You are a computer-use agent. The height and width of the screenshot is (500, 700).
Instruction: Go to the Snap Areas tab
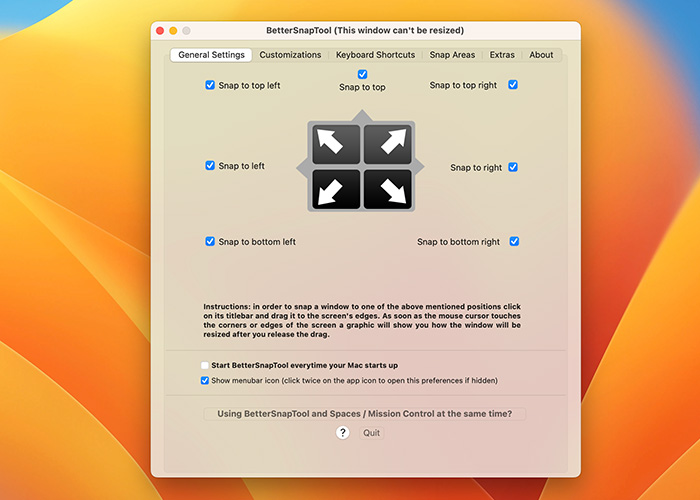point(452,55)
